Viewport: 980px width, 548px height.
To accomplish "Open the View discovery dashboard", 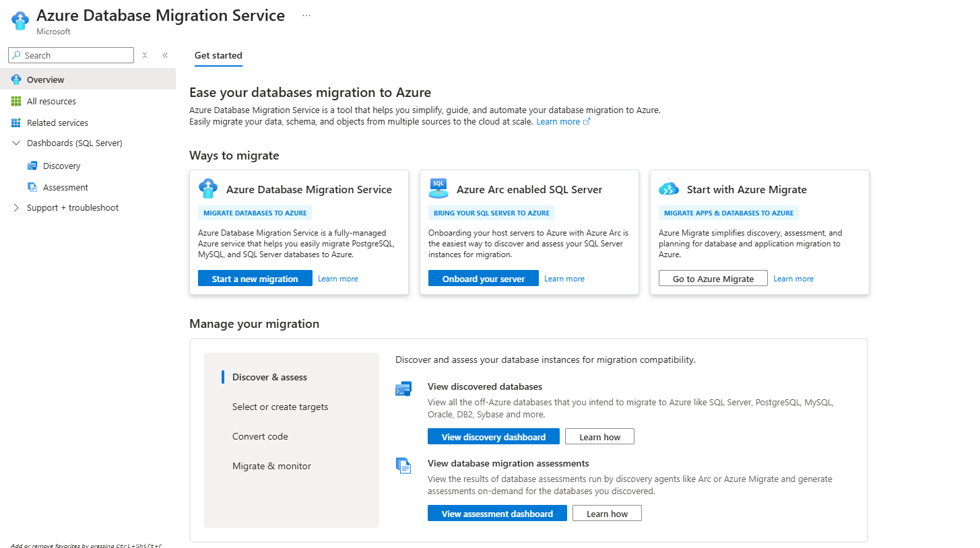I will (x=493, y=436).
